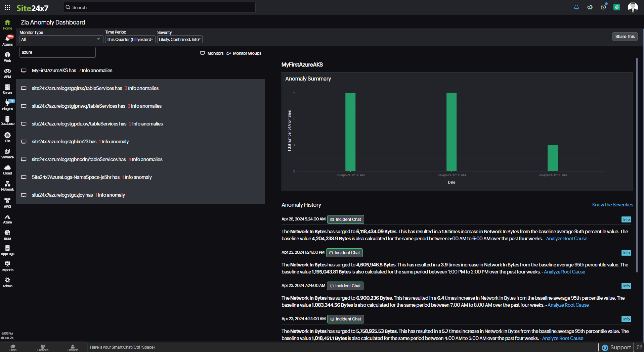Open the Know the Severities link

click(612, 205)
